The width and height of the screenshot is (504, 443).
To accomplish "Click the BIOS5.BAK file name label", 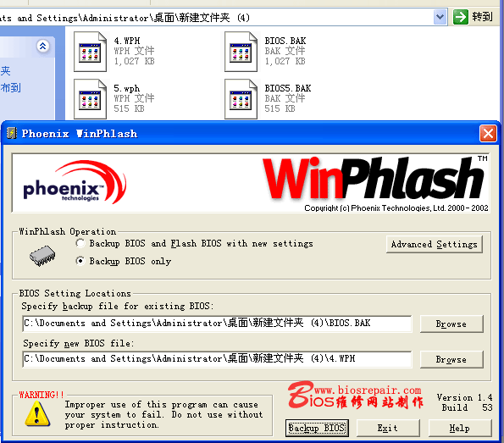I will click(288, 88).
